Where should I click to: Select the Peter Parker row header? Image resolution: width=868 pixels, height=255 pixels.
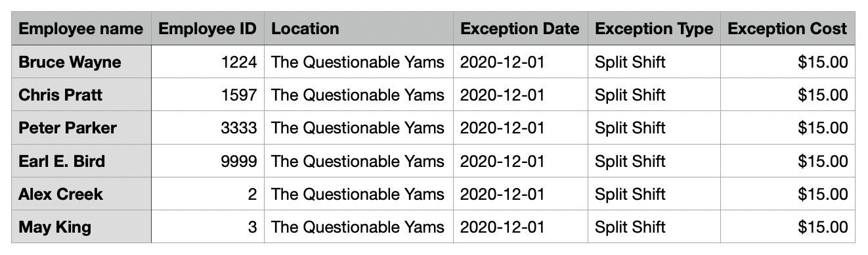81,128
